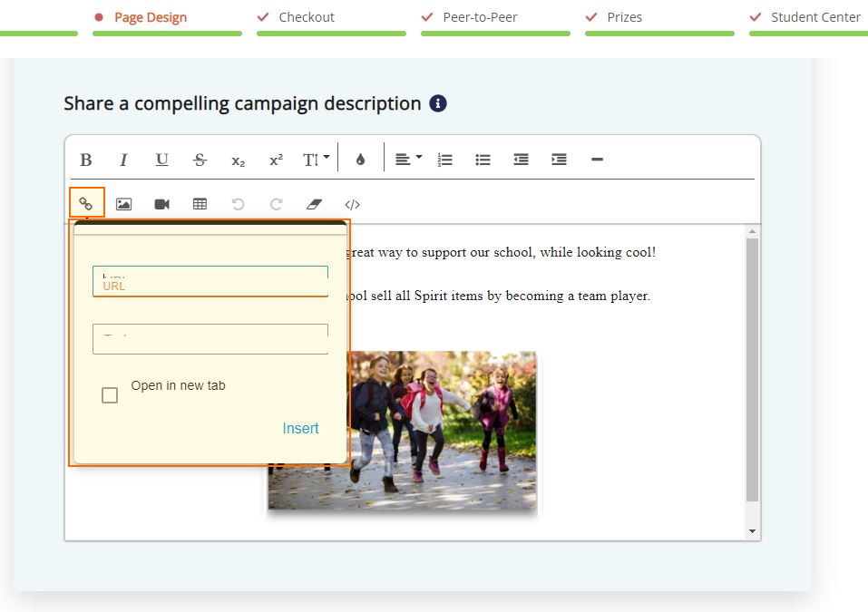Insert an ordered numbered list
868x612 pixels.
pos(445,160)
